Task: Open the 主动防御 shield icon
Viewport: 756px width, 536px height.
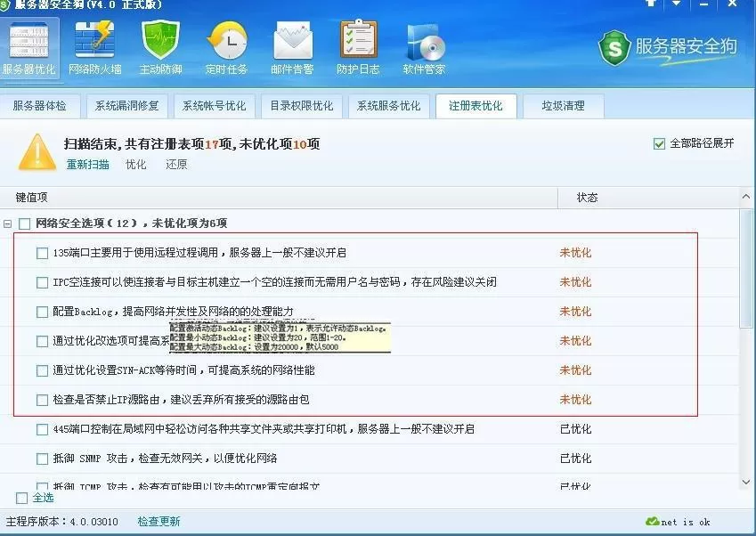Action: click(160, 48)
